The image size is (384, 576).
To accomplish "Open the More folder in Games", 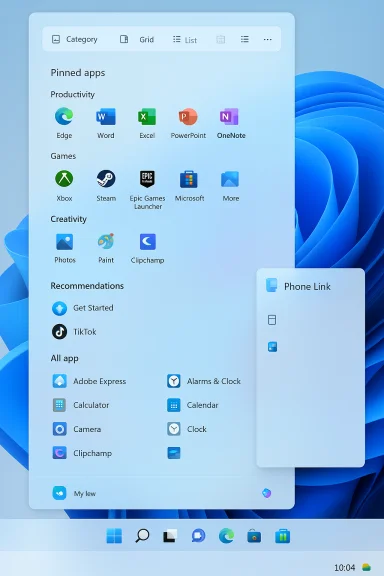I will 230,186.
